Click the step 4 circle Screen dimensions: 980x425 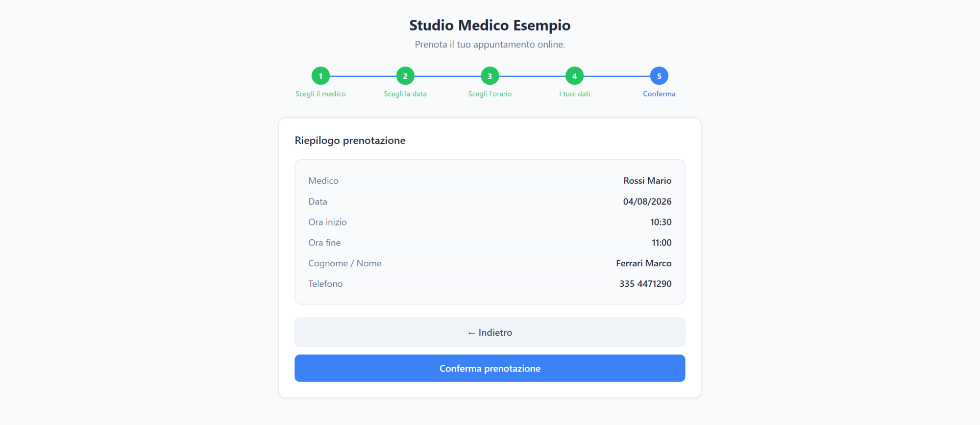coord(575,76)
